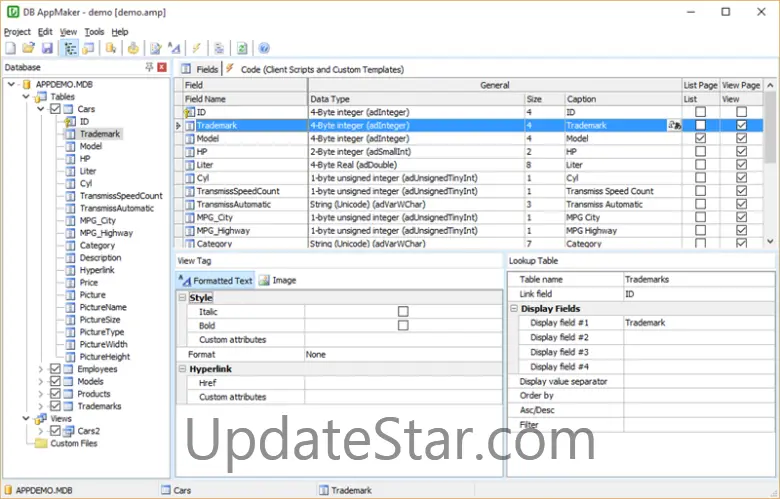Click the database window toolbar icon beside tree icon
Image resolution: width=780 pixels, height=499 pixels.
click(89, 48)
